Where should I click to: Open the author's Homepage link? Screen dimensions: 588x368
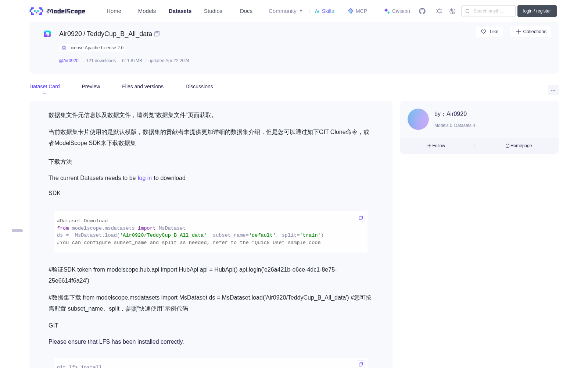click(519, 146)
